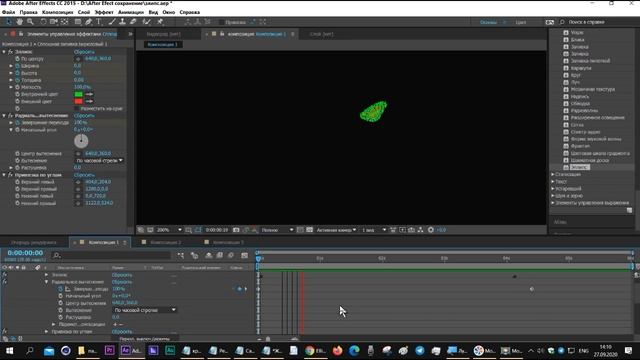
Task: Click the snapshot camera icon in viewer
Action: [x=236, y=230]
